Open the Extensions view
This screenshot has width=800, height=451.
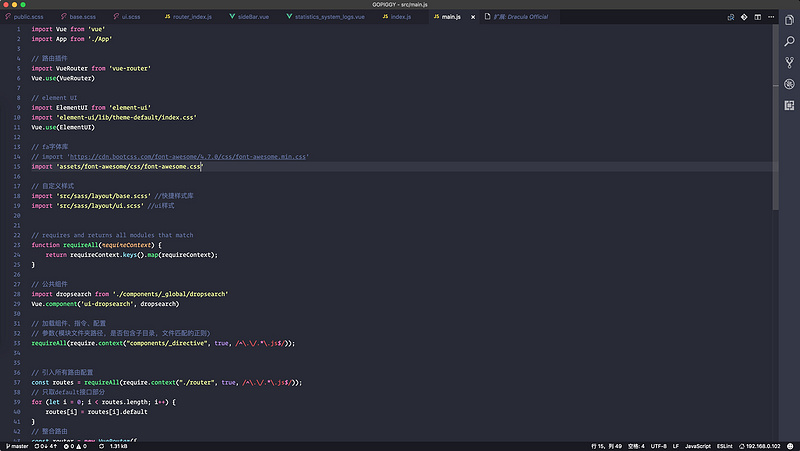click(789, 106)
